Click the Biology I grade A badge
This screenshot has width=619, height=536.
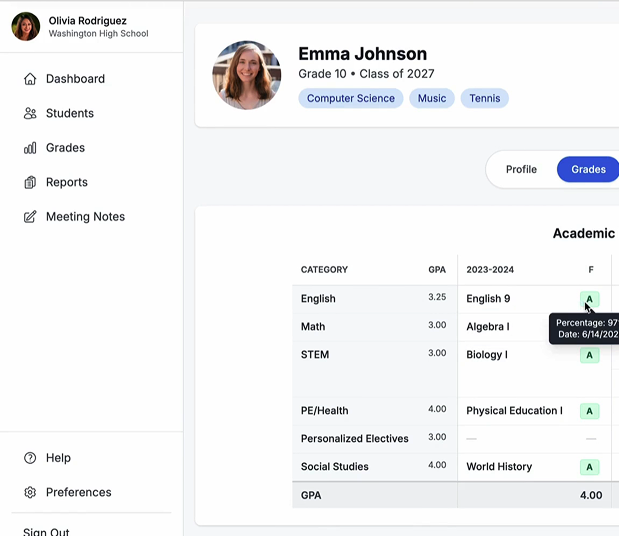coord(590,355)
